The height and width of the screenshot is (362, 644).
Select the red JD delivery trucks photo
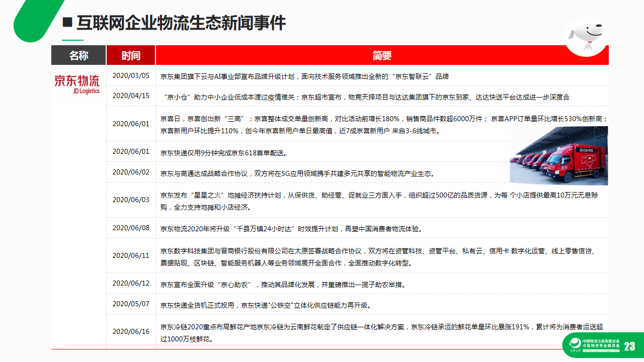pos(558,156)
